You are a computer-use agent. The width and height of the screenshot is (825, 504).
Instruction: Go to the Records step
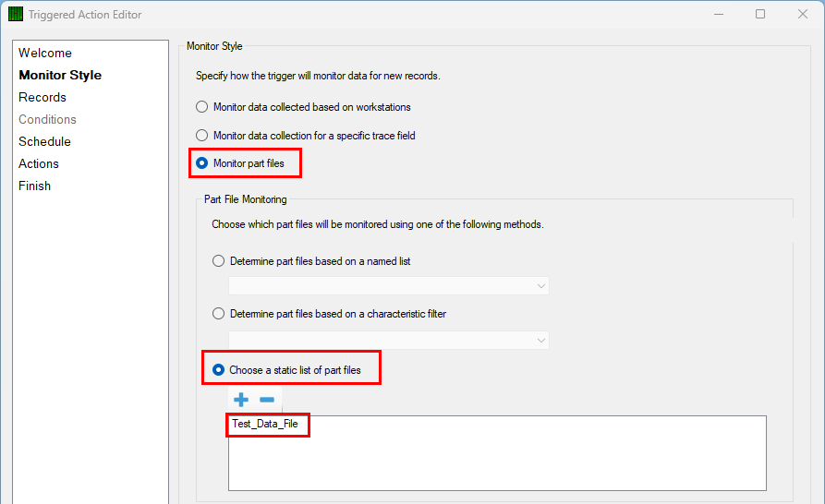coord(42,97)
